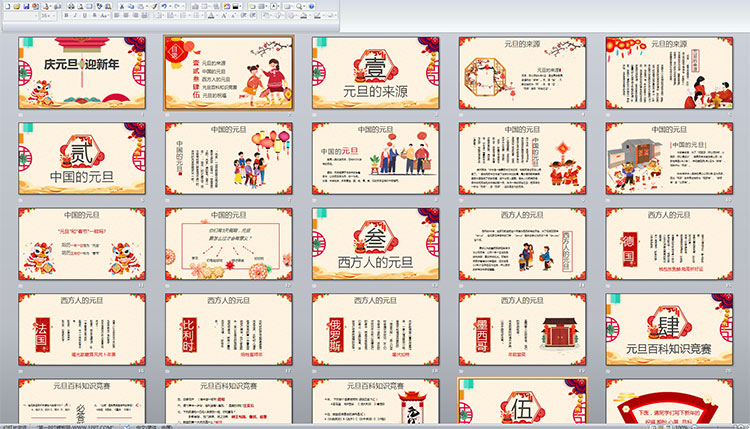Click the Open folder icon

[x=17, y=7]
